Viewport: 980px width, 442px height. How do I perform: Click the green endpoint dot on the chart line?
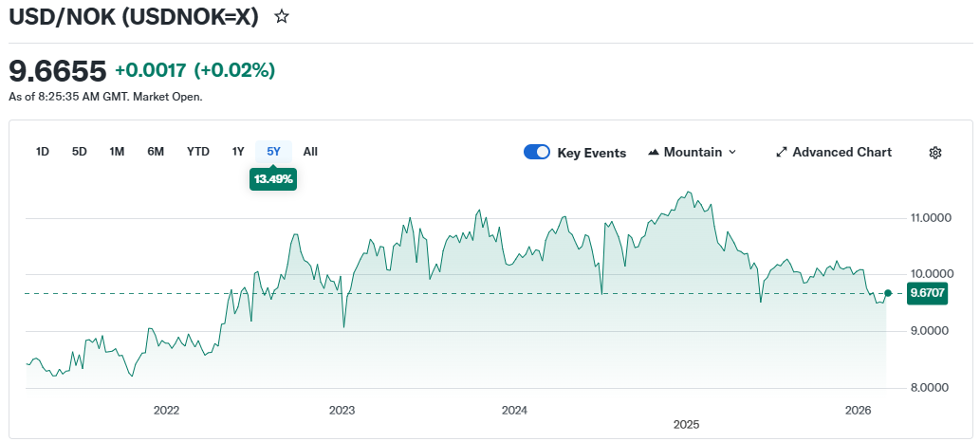click(x=888, y=293)
